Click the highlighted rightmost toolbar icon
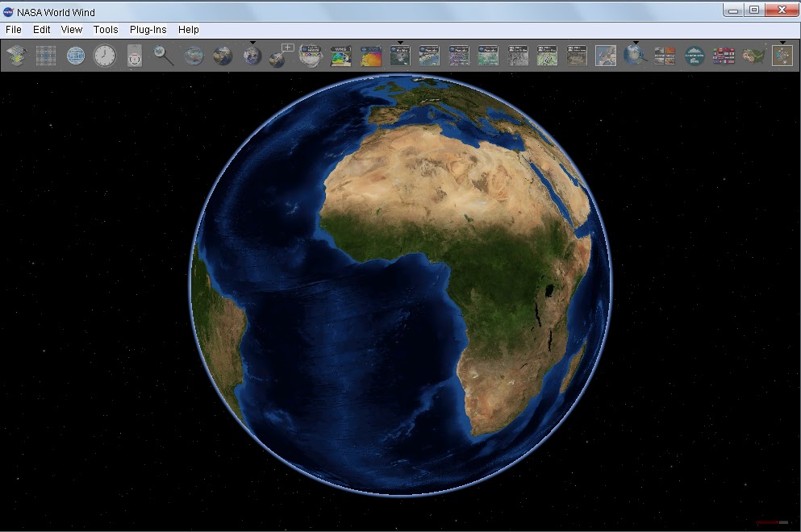 point(782,56)
